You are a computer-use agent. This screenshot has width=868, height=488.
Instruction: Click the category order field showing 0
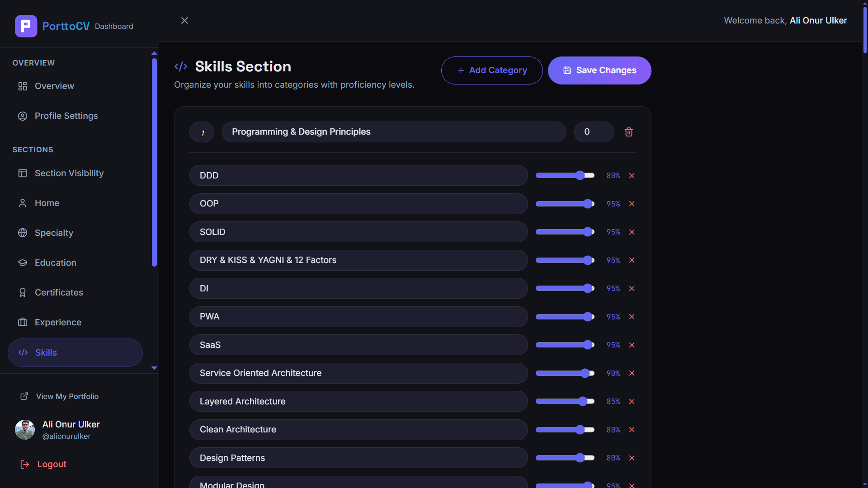pyautogui.click(x=594, y=132)
